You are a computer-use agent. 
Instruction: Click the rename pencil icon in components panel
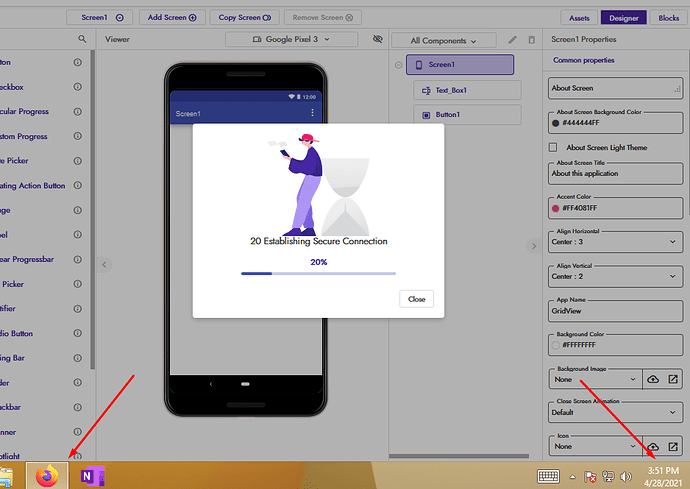(x=512, y=40)
